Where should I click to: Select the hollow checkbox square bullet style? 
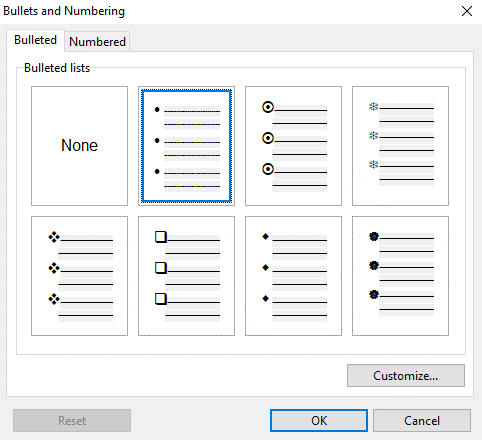tap(186, 276)
